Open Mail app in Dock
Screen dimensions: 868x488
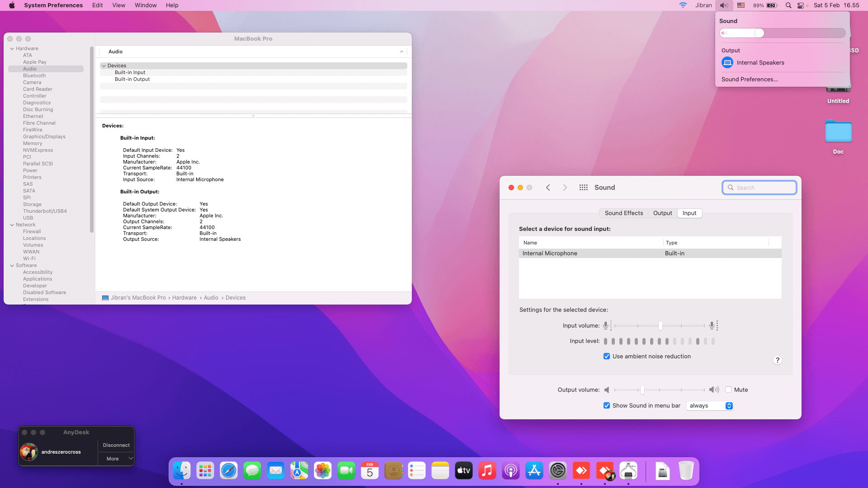pos(276,471)
